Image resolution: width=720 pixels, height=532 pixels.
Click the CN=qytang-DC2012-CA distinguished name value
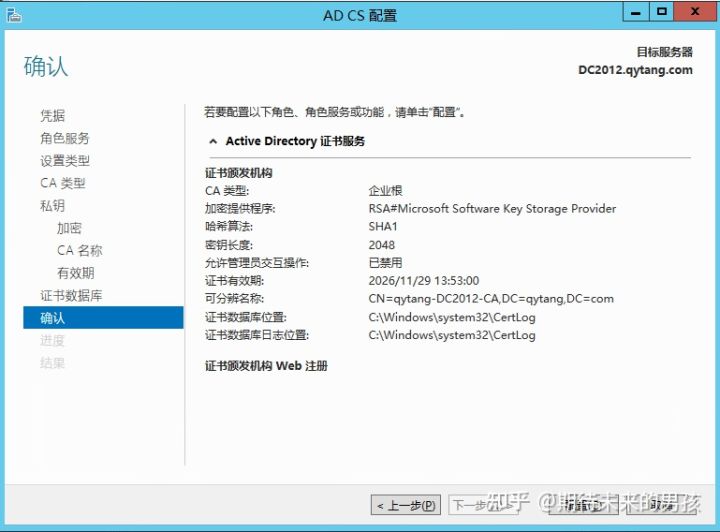(x=491, y=298)
